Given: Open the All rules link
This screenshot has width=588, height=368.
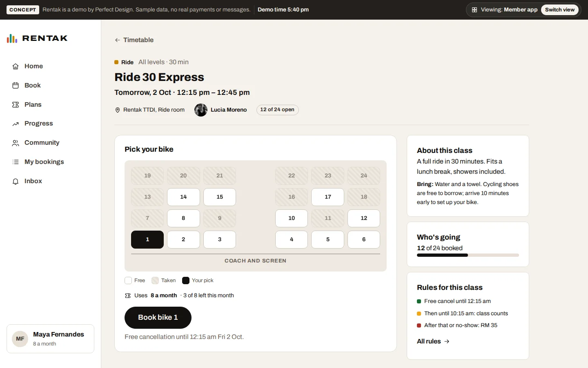Looking at the screenshot, I should [x=433, y=341].
